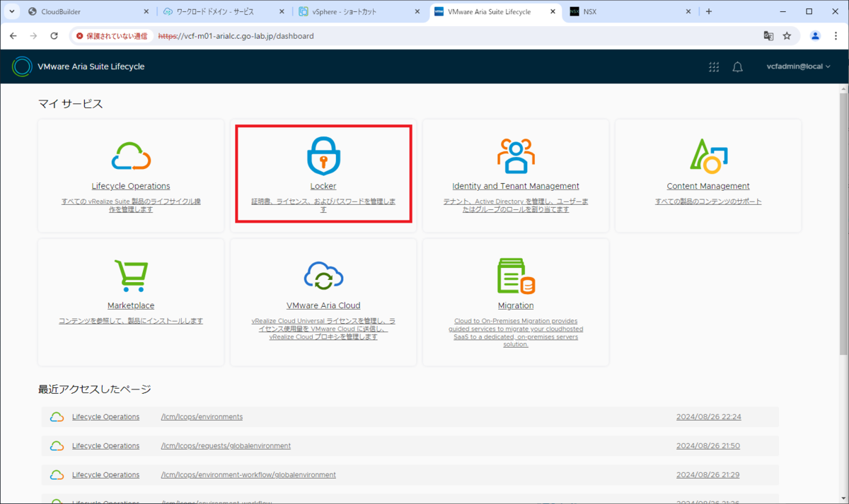The width and height of the screenshot is (849, 504).
Task: Click the not-secure warning badge in address bar
Action: [x=112, y=35]
